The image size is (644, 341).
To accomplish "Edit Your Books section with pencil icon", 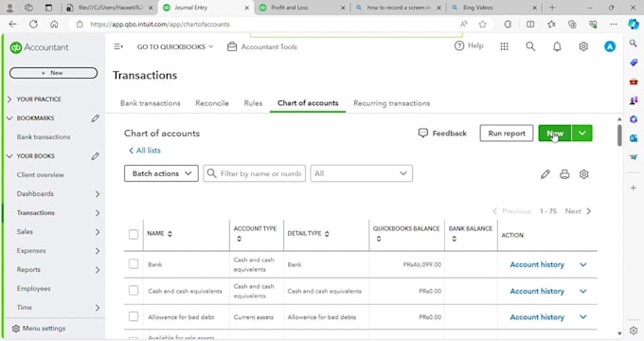I will pos(96,156).
